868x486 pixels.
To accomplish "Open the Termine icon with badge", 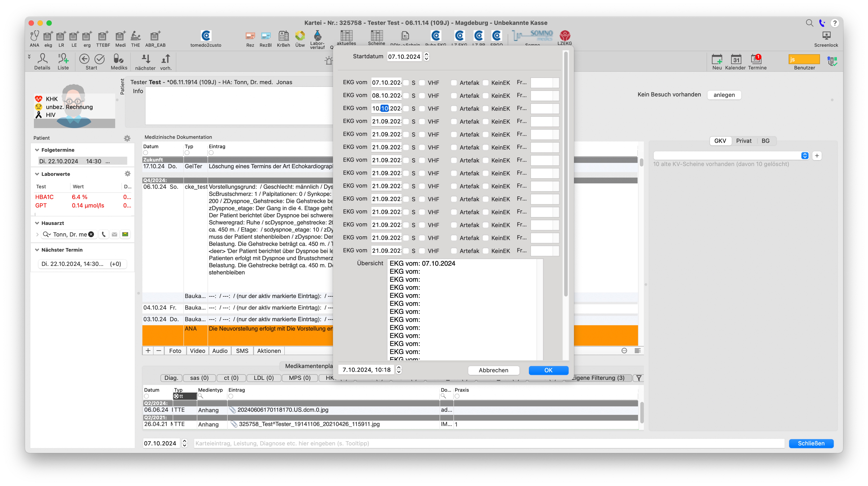I will click(756, 59).
